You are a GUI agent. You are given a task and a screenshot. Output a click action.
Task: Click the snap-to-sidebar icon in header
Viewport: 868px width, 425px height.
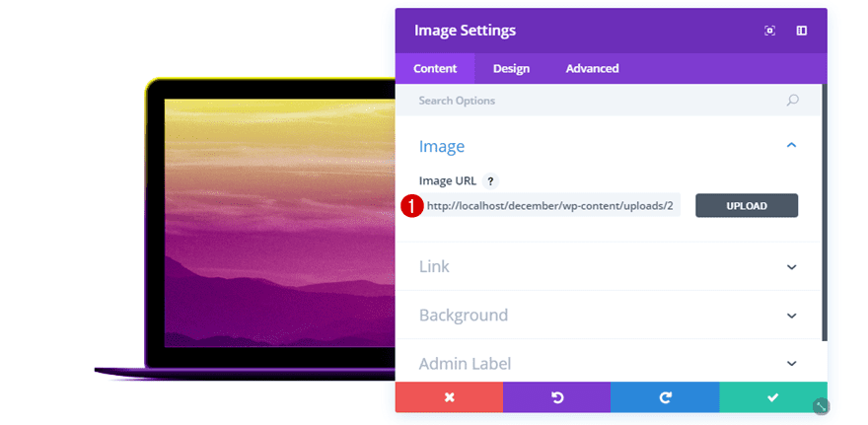click(802, 31)
